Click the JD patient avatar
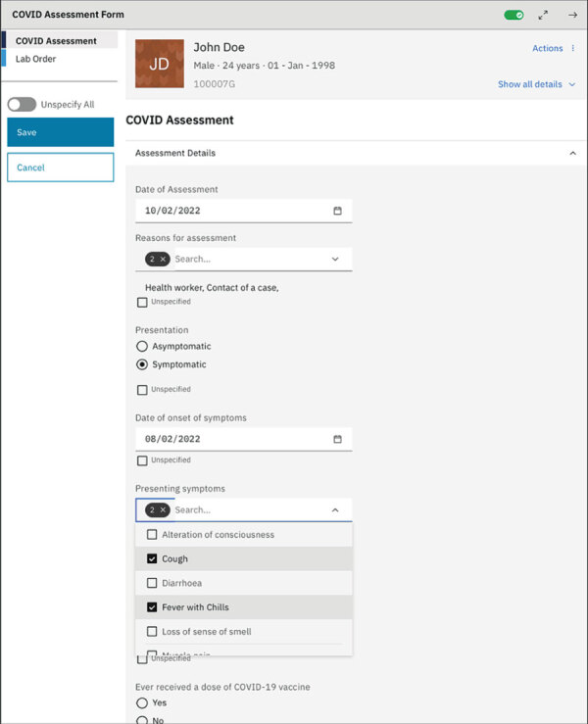The height and width of the screenshot is (724, 588). [159, 64]
